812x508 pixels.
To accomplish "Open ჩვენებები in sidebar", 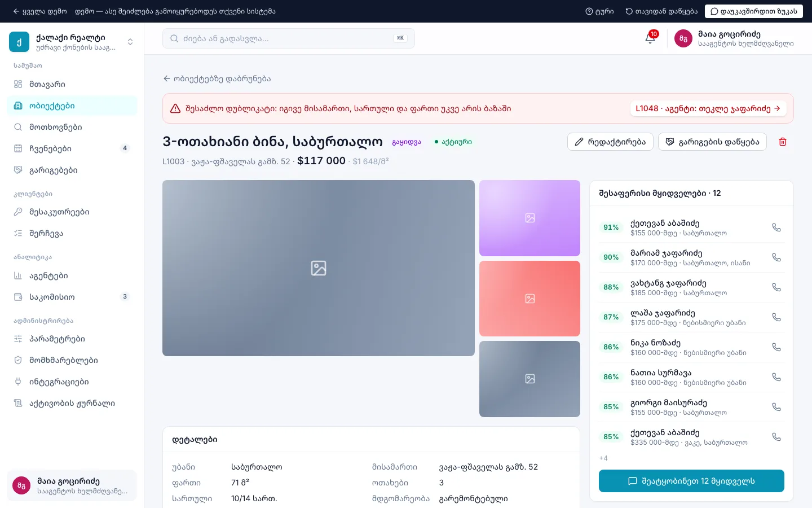I will click(x=72, y=148).
